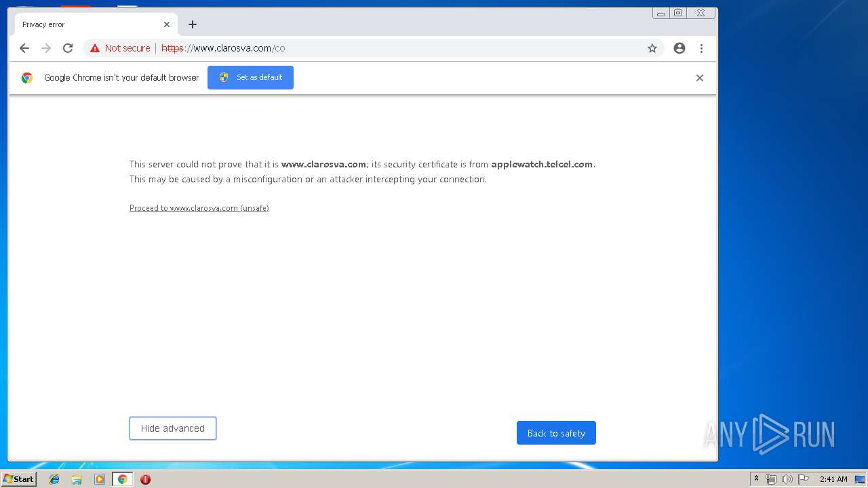
Task: Click the Not secure label text
Action: 127,48
